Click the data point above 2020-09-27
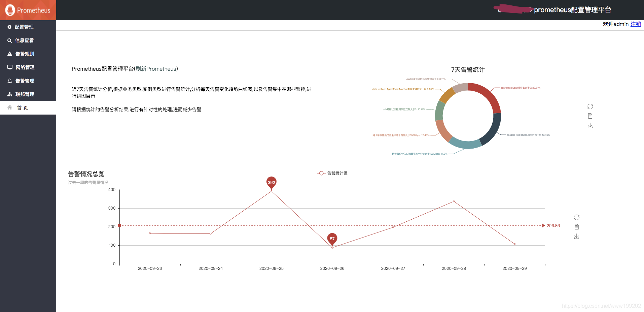Viewport: 644px width, 312px height. tap(393, 227)
